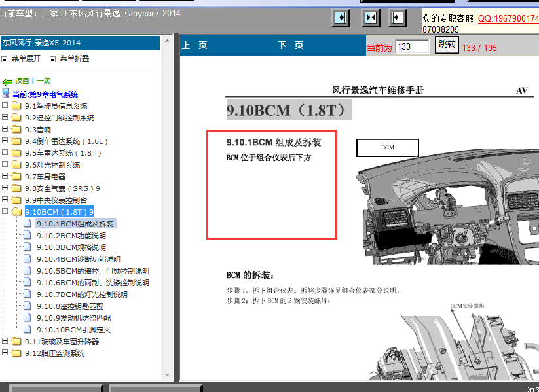Click the 菜单展开 list icon
This screenshot has width=539, height=392.
(4, 59)
